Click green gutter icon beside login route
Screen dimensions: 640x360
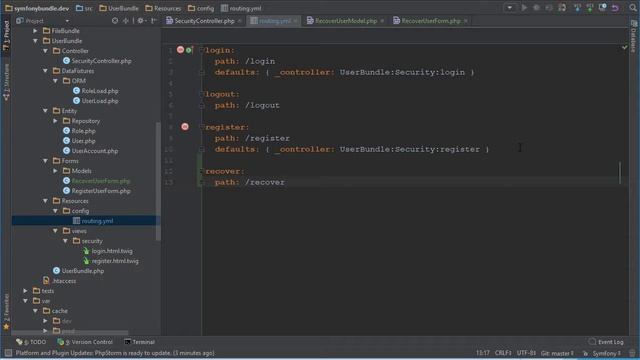(189, 50)
